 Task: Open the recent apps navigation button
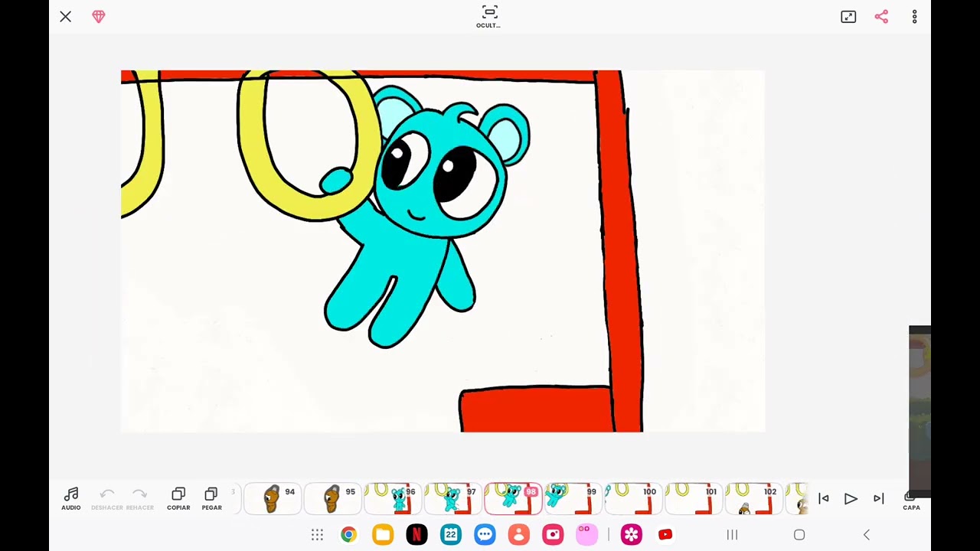point(732,535)
